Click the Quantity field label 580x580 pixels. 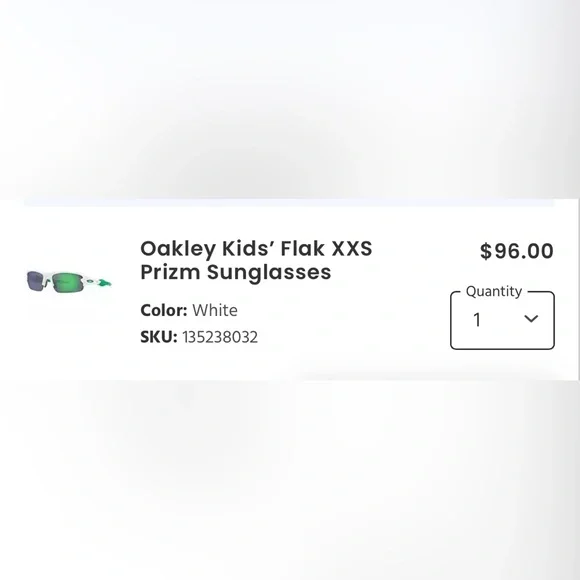(x=494, y=291)
